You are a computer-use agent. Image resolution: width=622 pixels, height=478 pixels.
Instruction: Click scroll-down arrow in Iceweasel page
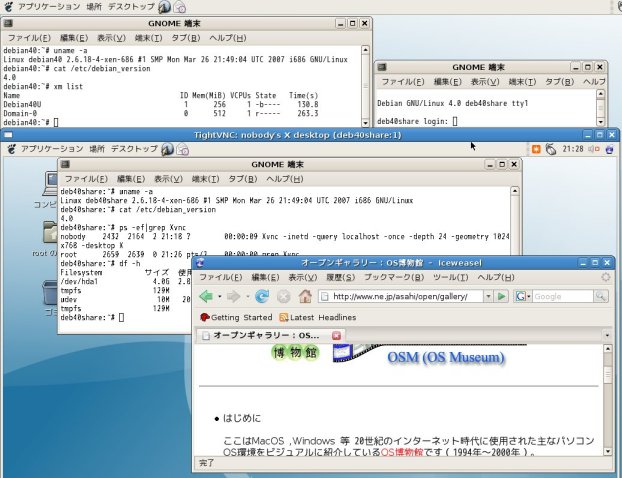coord(607,451)
